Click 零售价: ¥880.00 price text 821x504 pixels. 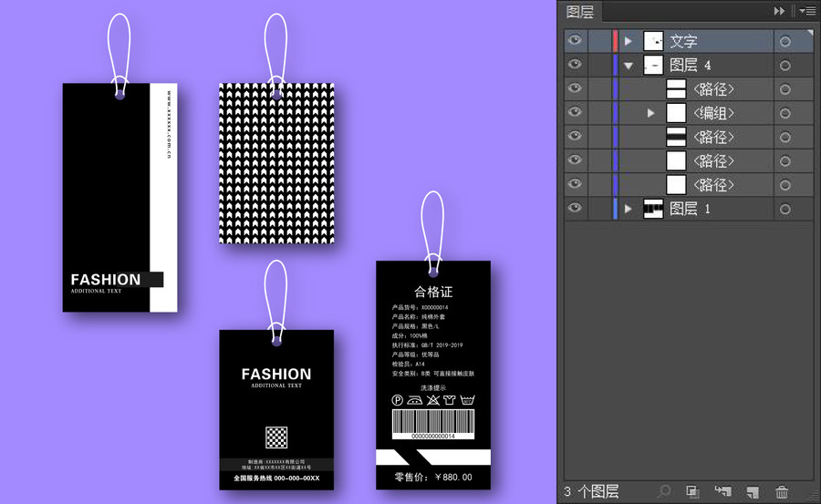pyautogui.click(x=433, y=478)
